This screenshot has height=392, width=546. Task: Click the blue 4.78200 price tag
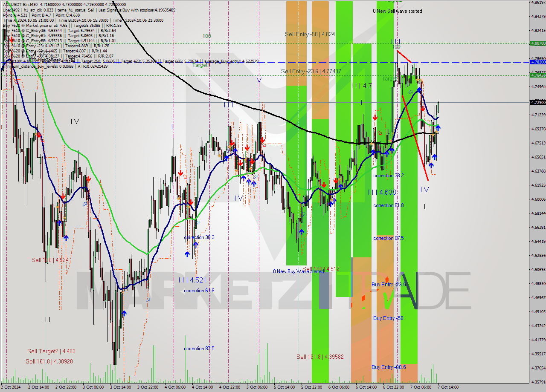coord(537,62)
